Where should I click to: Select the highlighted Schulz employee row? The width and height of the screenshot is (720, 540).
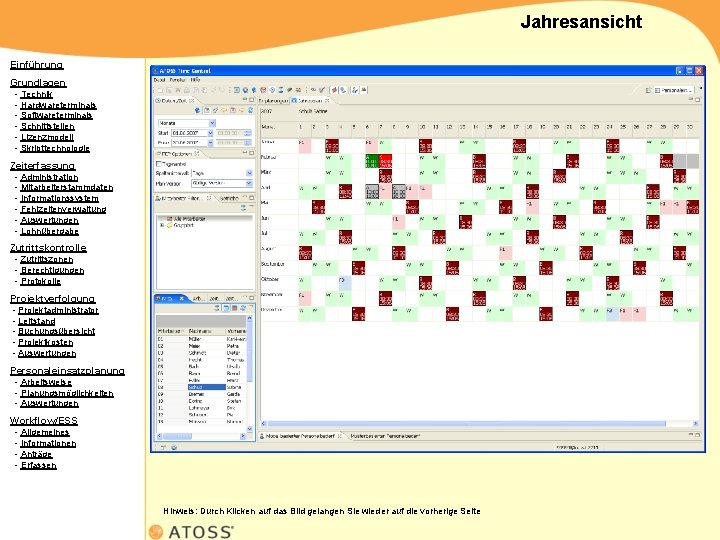point(202,387)
